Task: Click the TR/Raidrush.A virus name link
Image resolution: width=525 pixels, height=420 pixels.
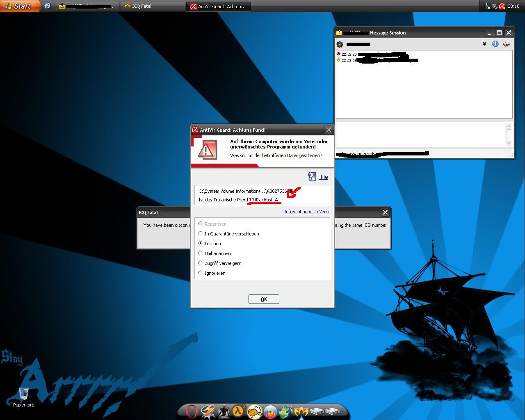Action: (x=263, y=200)
